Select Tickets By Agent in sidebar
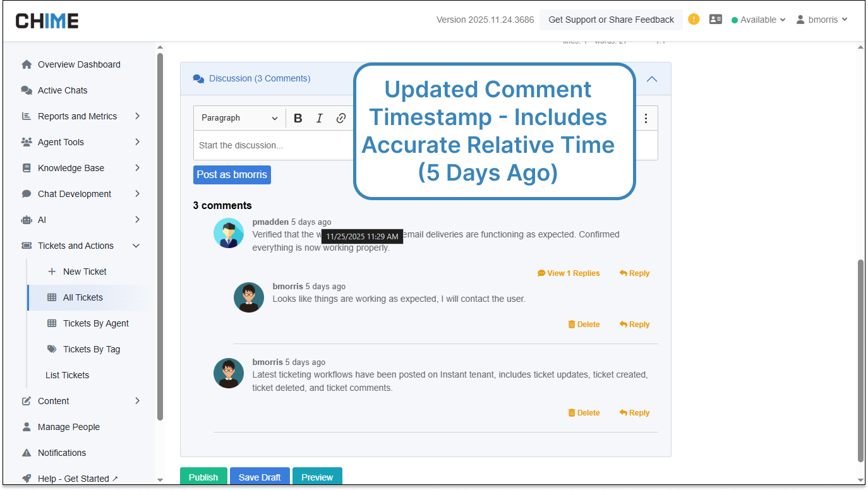 [95, 323]
